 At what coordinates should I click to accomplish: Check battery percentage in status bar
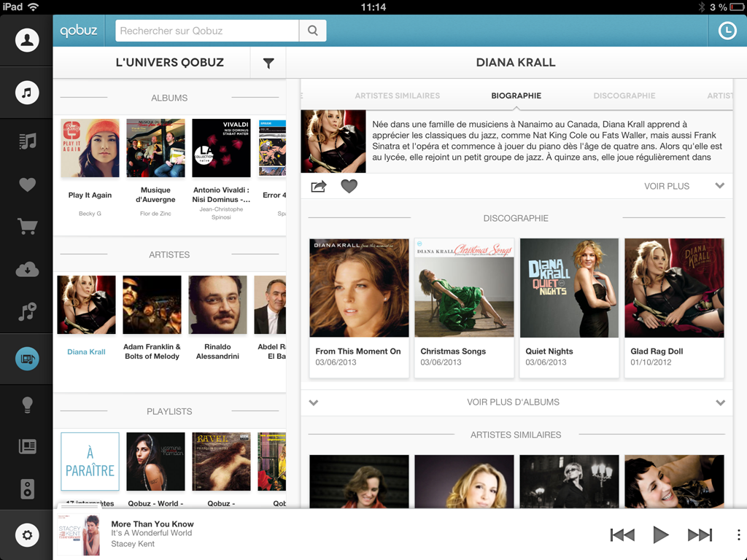pyautogui.click(x=719, y=7)
